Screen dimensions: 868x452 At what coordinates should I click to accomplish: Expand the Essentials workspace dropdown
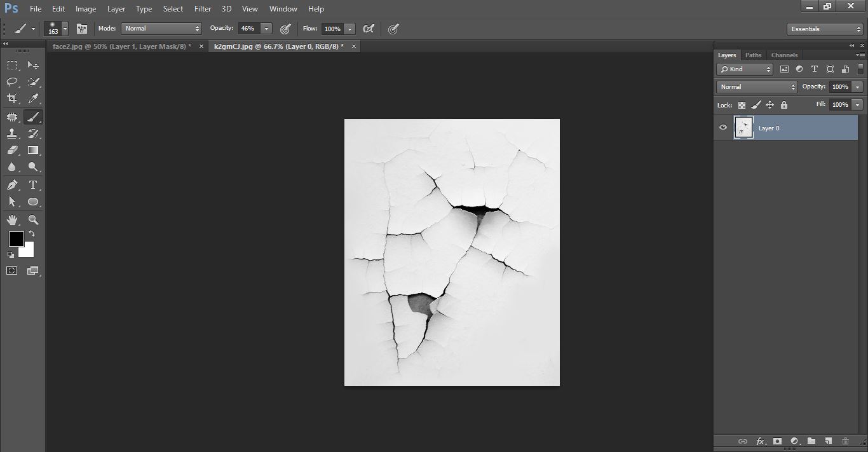(825, 29)
